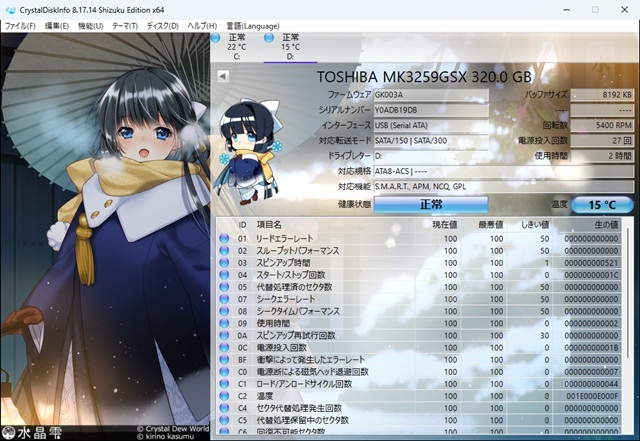Click the 生の値 column header
This screenshot has width=640, height=441.
click(x=590, y=225)
